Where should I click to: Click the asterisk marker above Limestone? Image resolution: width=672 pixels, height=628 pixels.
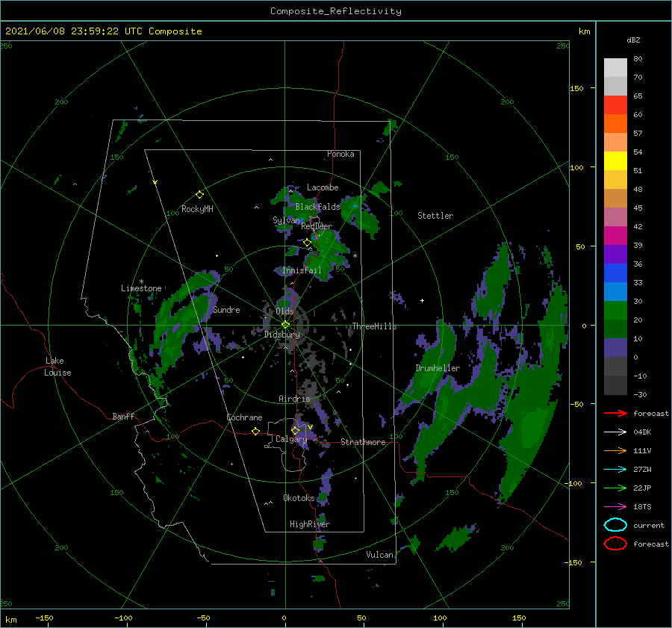pos(141,282)
